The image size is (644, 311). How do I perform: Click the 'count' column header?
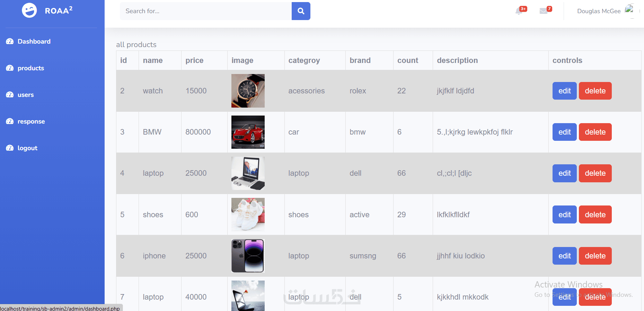(x=408, y=61)
